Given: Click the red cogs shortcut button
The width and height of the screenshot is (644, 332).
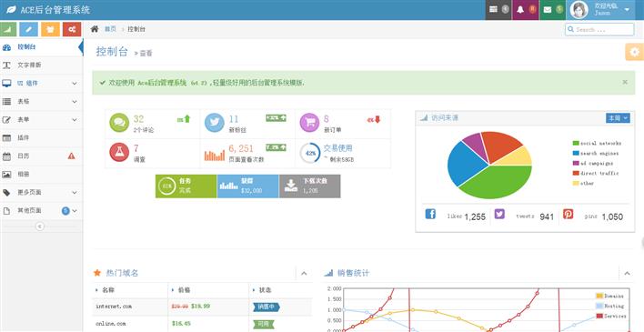Looking at the screenshot, I should click(72, 29).
